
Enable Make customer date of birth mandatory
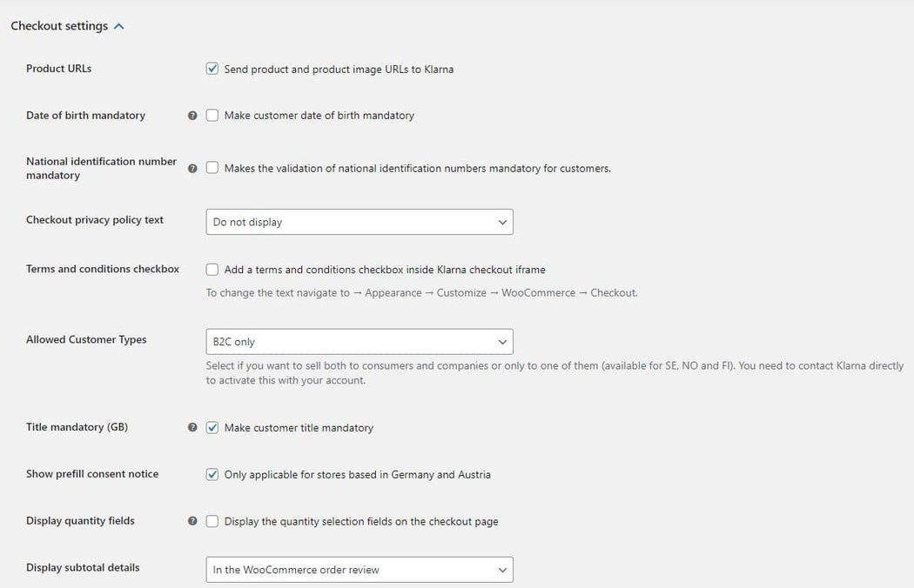(212, 116)
